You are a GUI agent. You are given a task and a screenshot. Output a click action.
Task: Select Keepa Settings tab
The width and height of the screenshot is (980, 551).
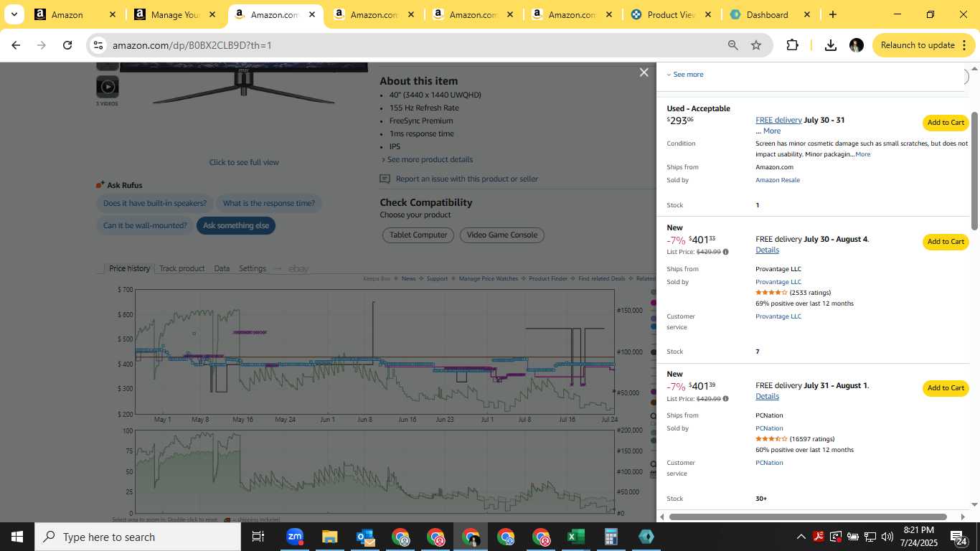253,268
